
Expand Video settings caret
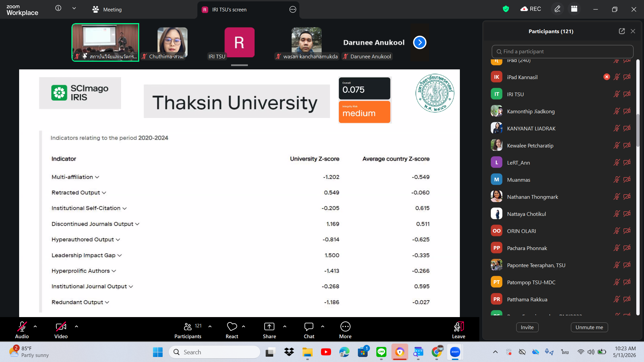point(76,326)
